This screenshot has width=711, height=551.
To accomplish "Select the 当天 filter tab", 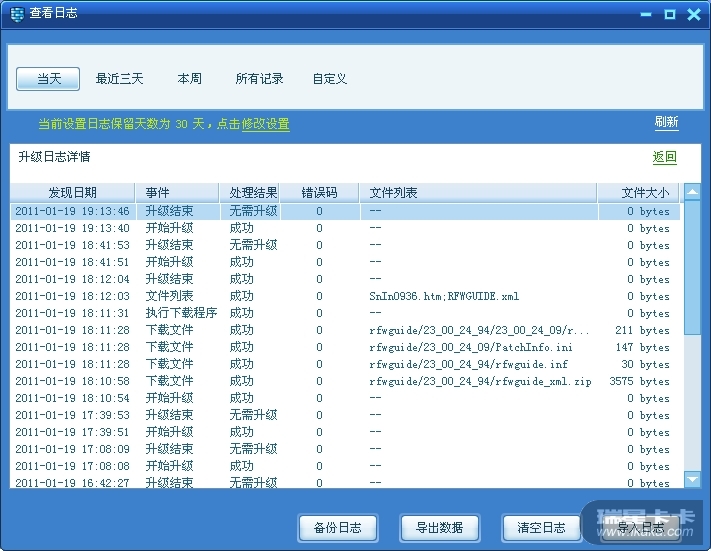I will pos(48,79).
